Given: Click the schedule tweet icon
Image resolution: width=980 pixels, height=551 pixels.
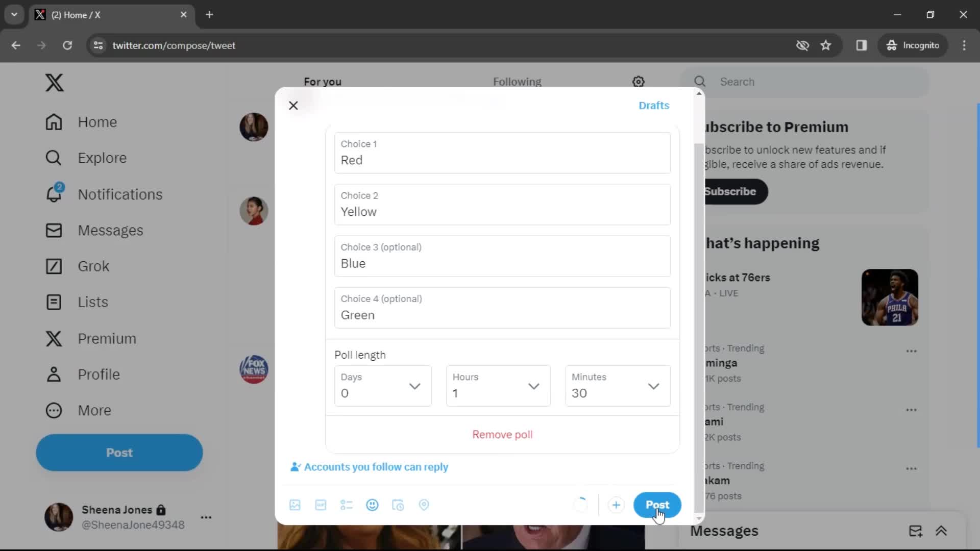Looking at the screenshot, I should click(398, 505).
